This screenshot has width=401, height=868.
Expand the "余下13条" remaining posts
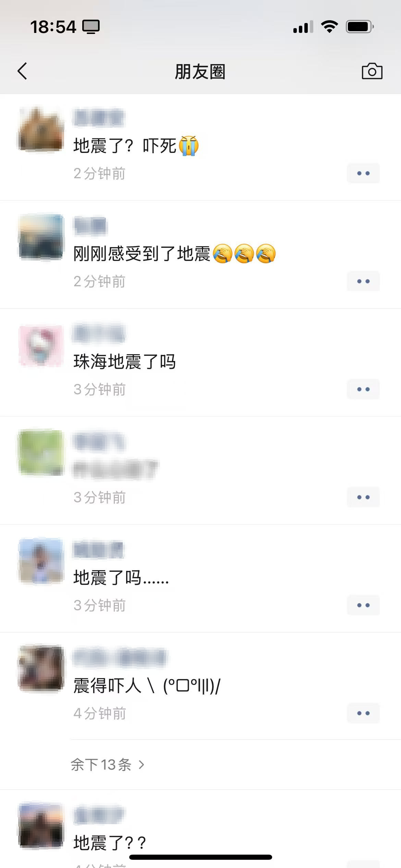[108, 764]
